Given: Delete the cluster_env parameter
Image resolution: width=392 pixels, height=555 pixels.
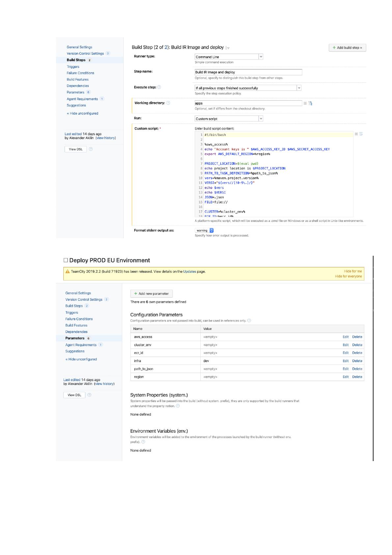Looking at the screenshot, I should point(357,345).
